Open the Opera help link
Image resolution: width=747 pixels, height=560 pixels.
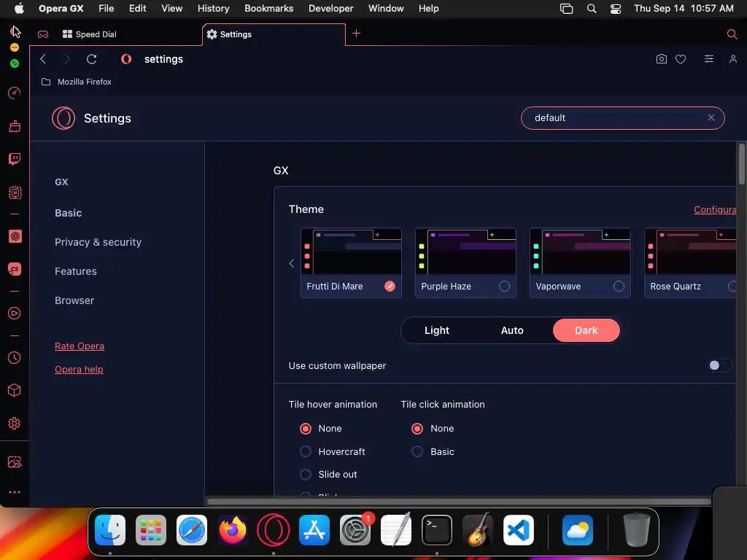tap(79, 370)
